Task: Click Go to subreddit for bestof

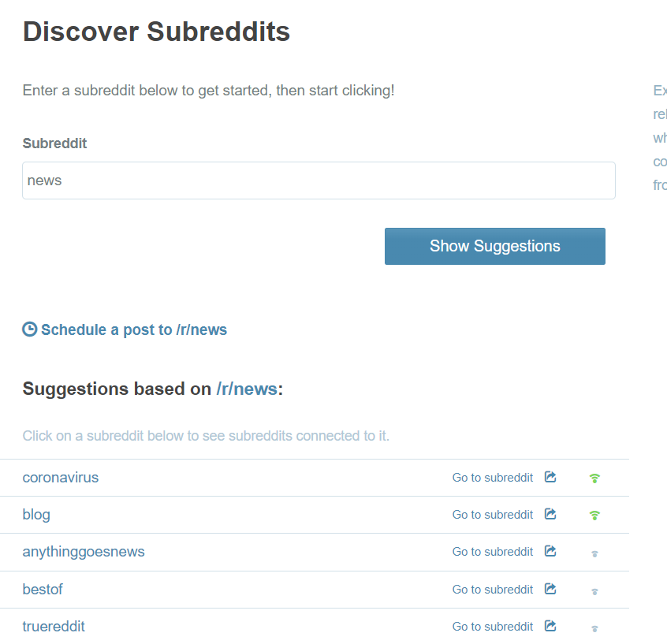Action: tap(493, 589)
